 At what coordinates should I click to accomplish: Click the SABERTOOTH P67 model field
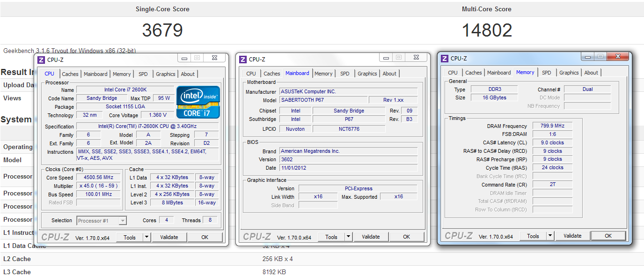[x=323, y=100]
